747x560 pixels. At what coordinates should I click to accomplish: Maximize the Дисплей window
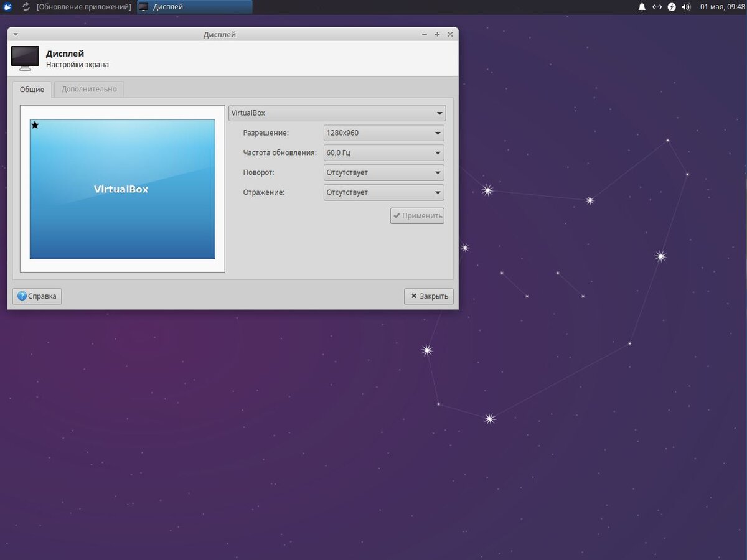click(x=437, y=35)
